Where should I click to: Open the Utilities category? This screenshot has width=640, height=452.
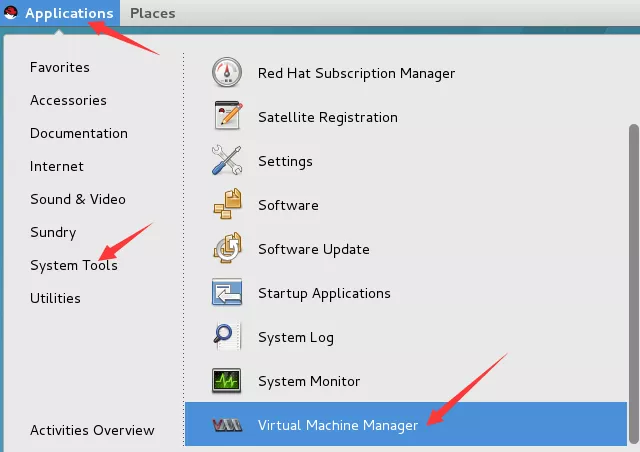coord(55,298)
